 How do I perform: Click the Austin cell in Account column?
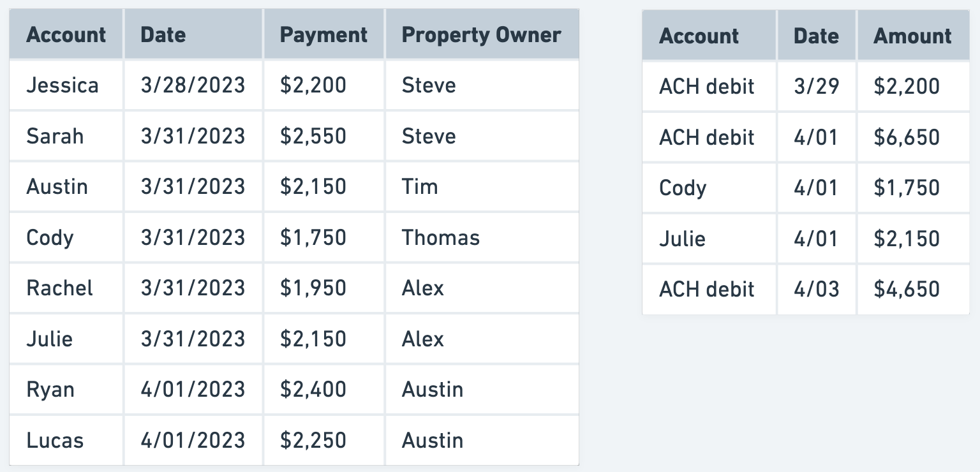coord(57,187)
